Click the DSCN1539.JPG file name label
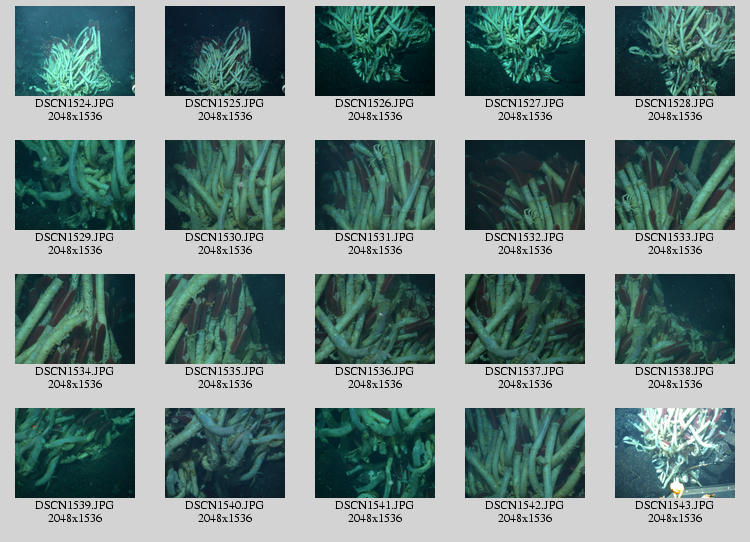The image size is (750, 542). [75, 505]
